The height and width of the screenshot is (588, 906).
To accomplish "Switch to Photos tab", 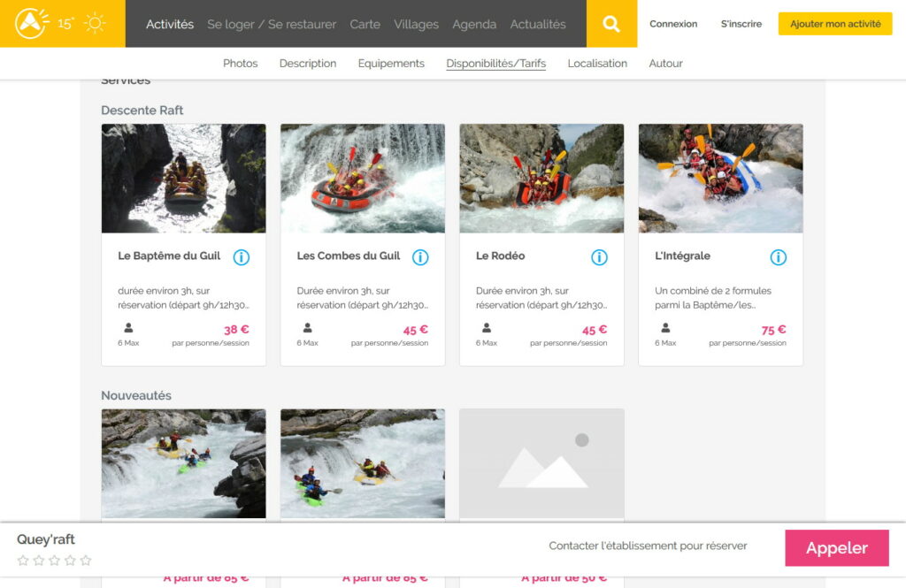I will click(x=241, y=64).
